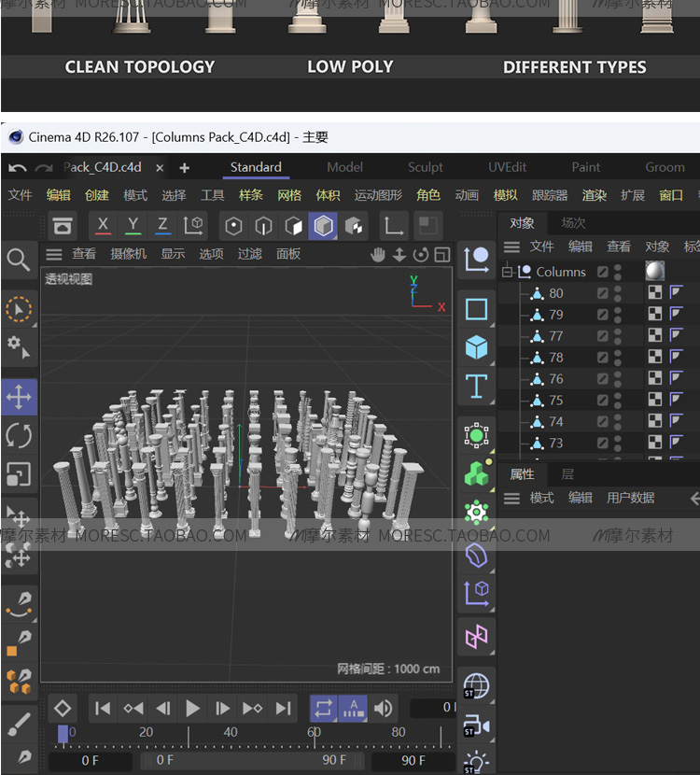The image size is (700, 775).
Task: Toggle Z axis lock
Action: coord(162,226)
